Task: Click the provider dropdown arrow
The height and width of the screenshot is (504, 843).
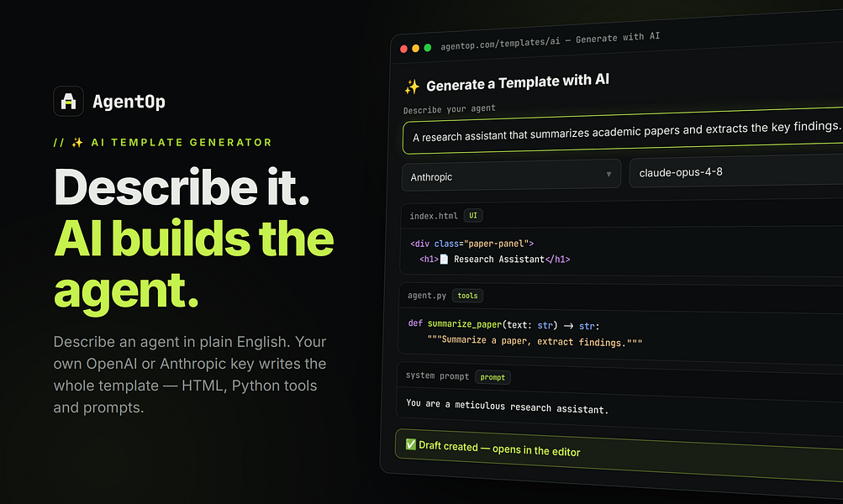Action: [609, 174]
